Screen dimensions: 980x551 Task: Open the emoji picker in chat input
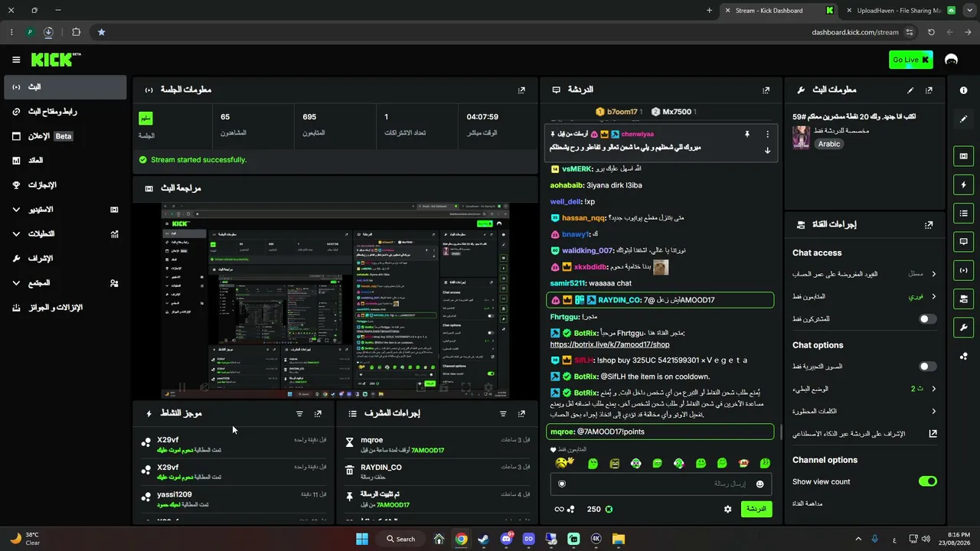pyautogui.click(x=759, y=484)
